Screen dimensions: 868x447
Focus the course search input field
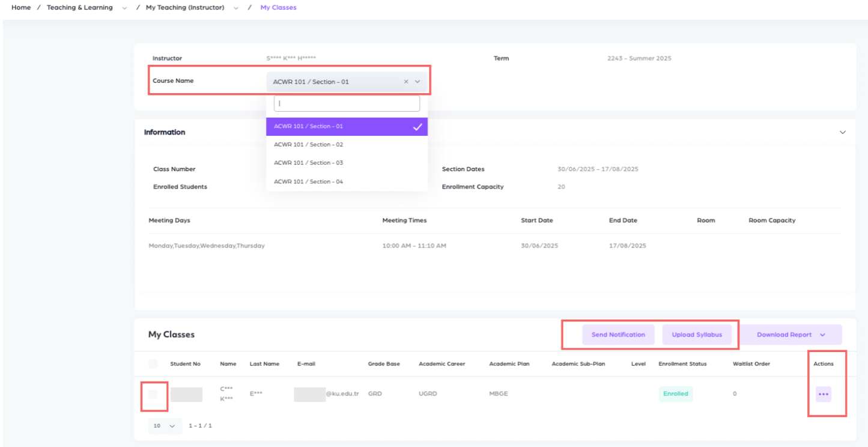click(x=347, y=103)
